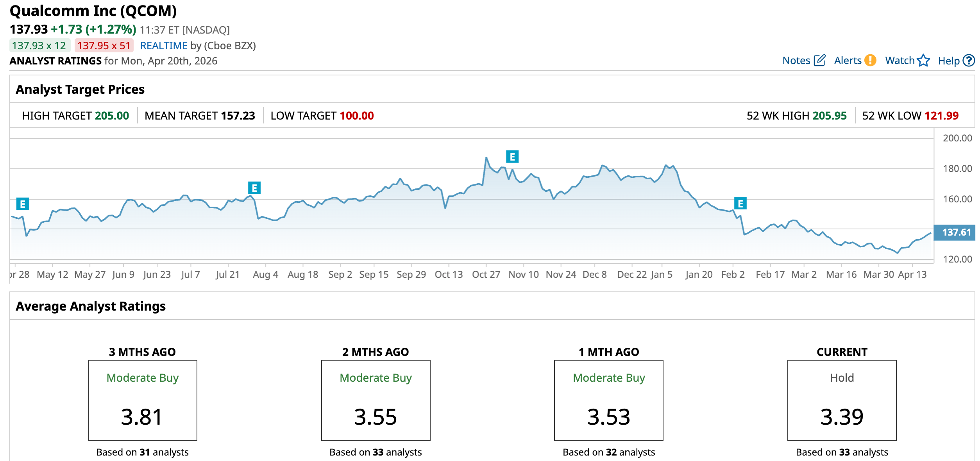Click the red ask price 137.95 x 51
980x461 pixels.
(x=104, y=46)
